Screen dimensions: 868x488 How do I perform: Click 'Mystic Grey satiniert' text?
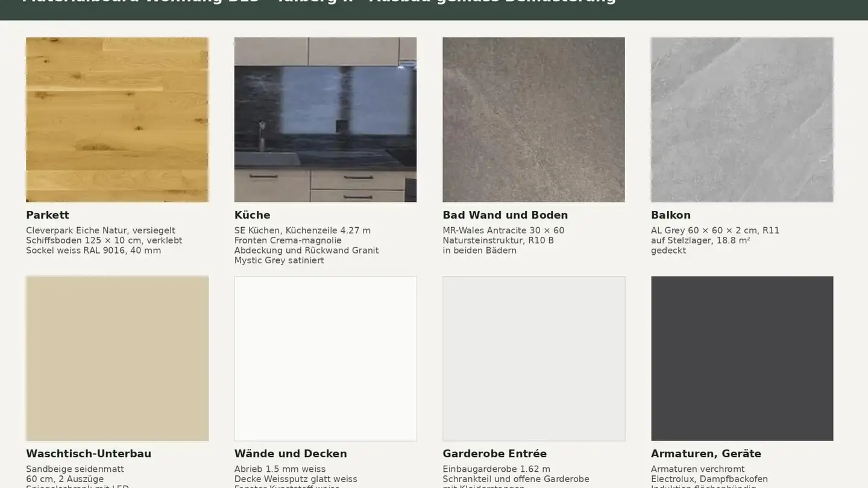(279, 260)
